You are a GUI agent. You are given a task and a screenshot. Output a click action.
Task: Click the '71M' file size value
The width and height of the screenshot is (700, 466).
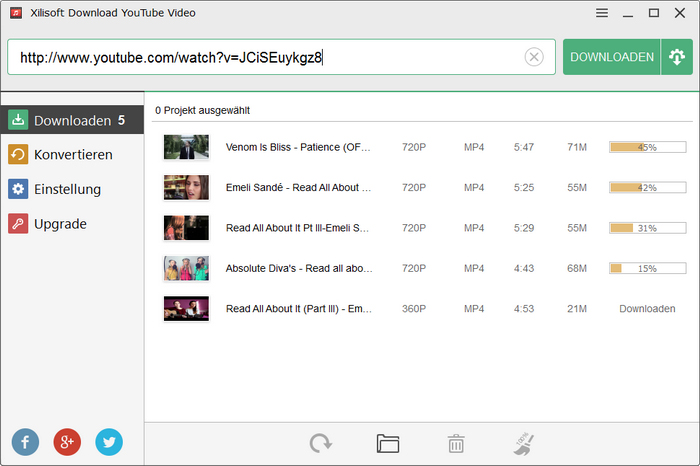[x=577, y=147]
